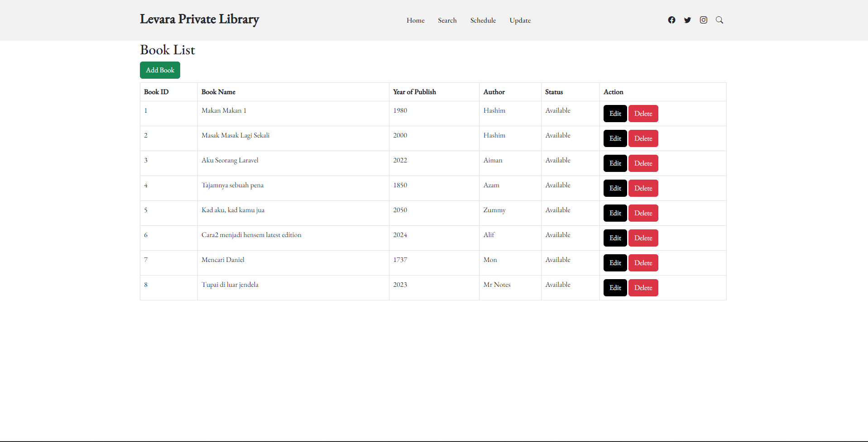Click the book name Aku Seorang Laravel
Viewport: 868px width, 442px height.
(230, 160)
